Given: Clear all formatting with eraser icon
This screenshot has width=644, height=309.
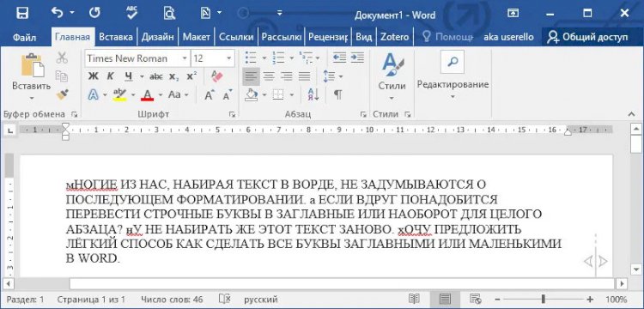Looking at the screenshot, I should click(216, 76).
